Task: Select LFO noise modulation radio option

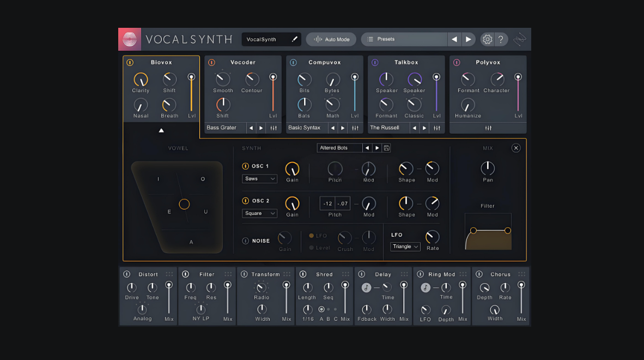Action: [x=311, y=236]
